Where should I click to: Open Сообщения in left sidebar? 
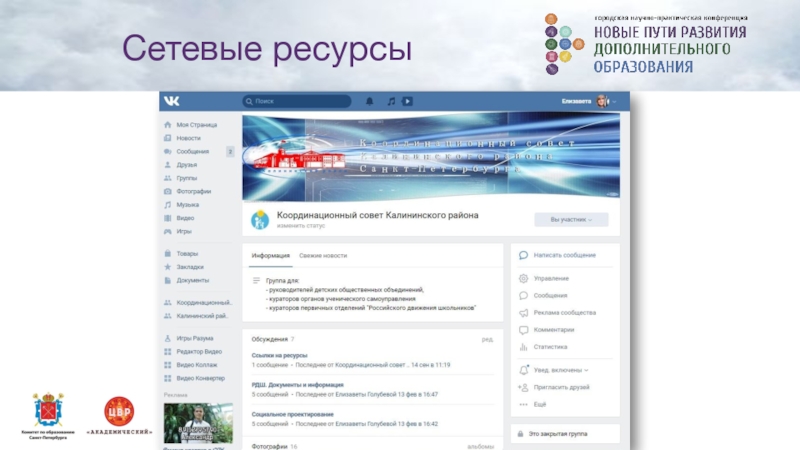tap(192, 152)
